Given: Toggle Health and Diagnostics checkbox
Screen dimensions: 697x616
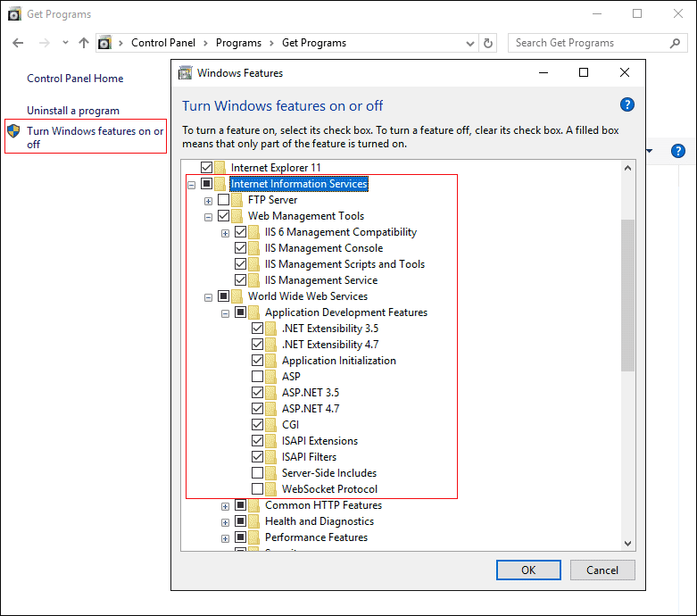Looking at the screenshot, I should 240,520.
